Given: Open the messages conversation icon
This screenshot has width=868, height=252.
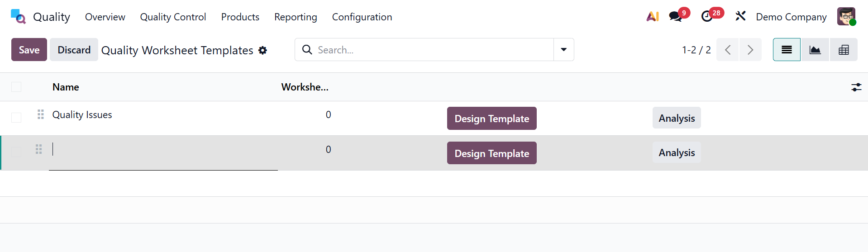Looking at the screenshot, I should [675, 17].
